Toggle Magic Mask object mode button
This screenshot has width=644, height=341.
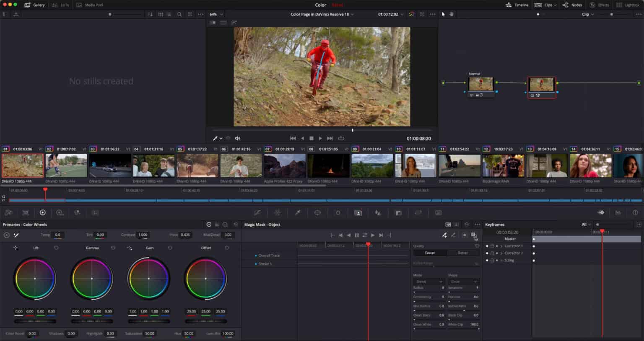(448, 225)
